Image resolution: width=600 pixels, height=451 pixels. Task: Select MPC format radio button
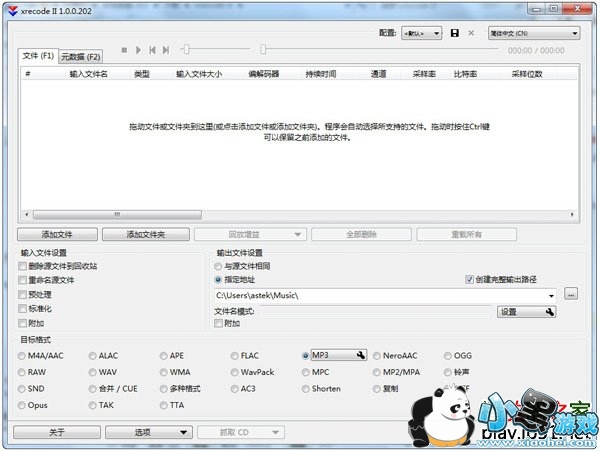(x=305, y=372)
